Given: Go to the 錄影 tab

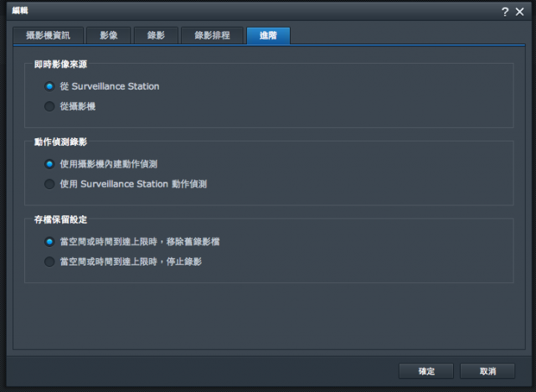Looking at the screenshot, I should coord(155,35).
